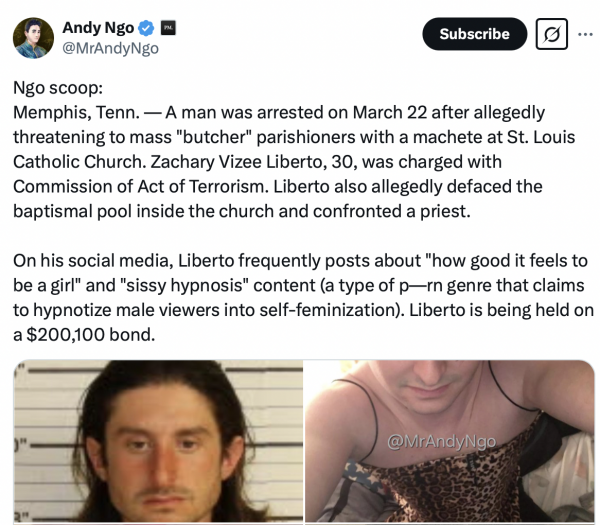Open the @MrAndyNgo handle link
This screenshot has height=525, width=600.
[x=110, y=48]
